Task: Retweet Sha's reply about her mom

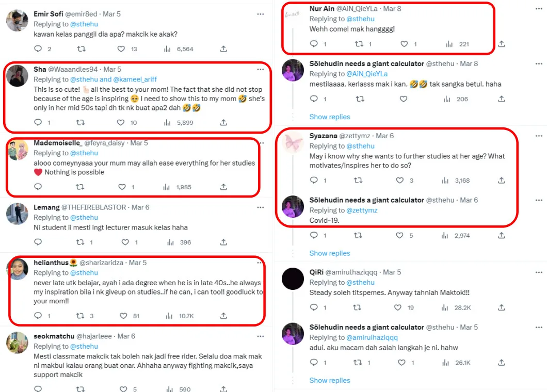Action: [x=79, y=123]
